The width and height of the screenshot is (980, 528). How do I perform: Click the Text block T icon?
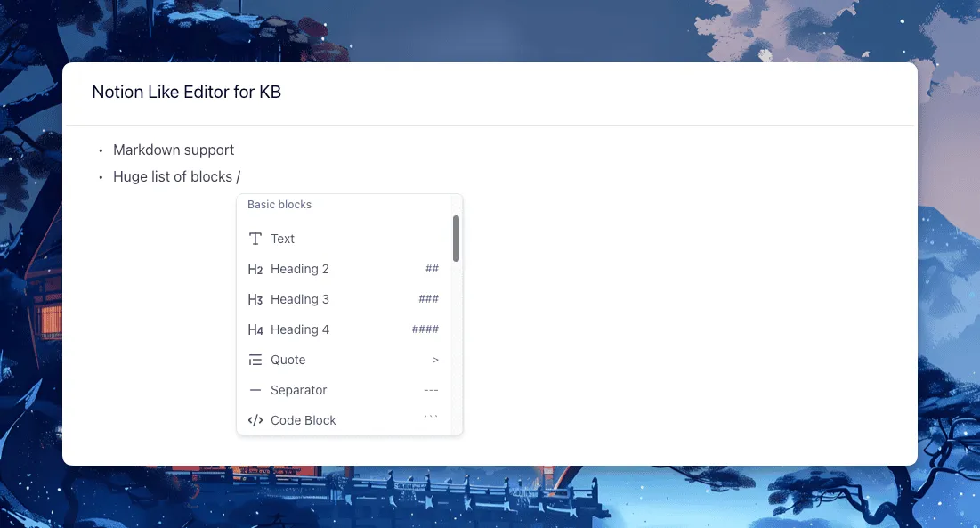pos(255,239)
